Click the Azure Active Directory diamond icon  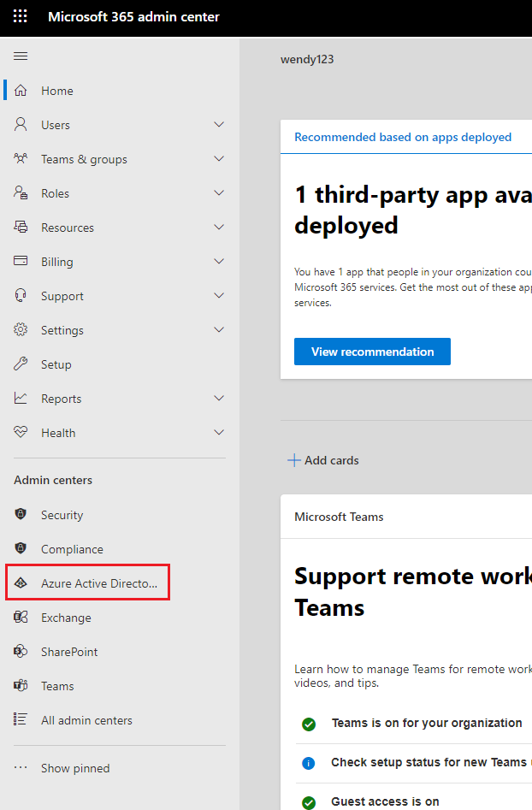[21, 582]
